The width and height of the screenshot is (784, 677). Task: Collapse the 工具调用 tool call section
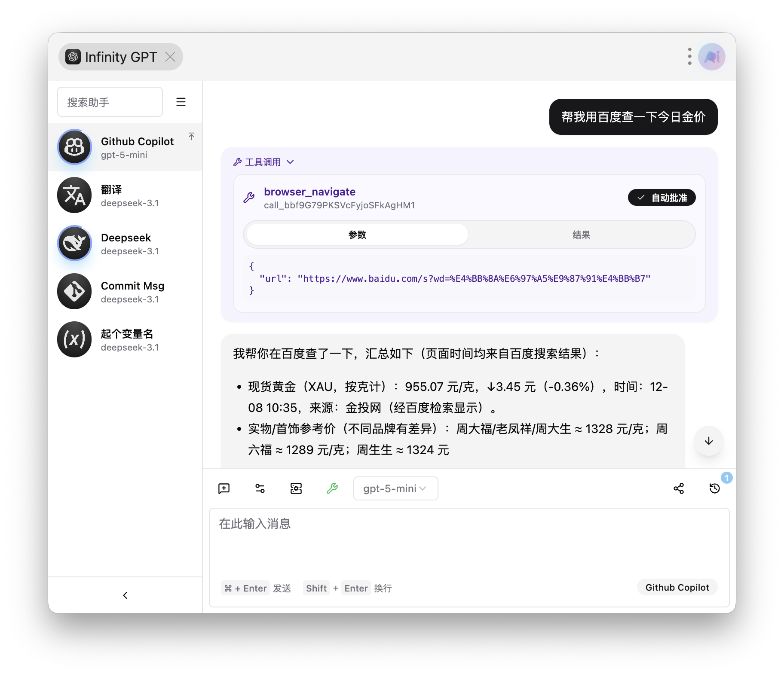pyautogui.click(x=263, y=162)
